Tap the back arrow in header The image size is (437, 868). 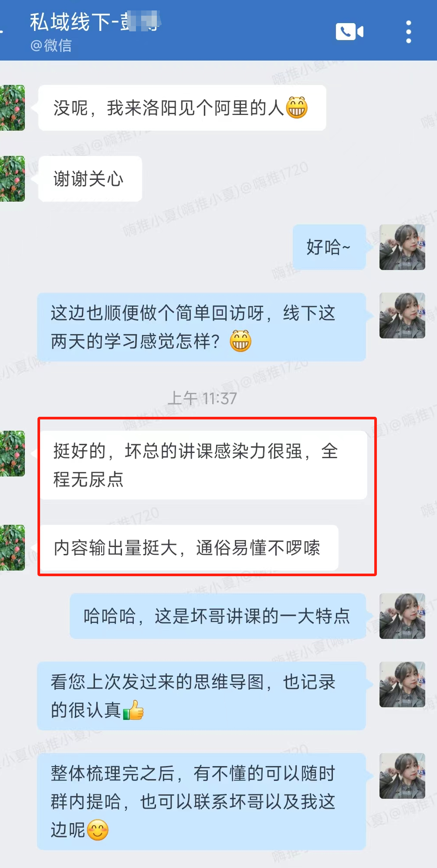coord(2,30)
